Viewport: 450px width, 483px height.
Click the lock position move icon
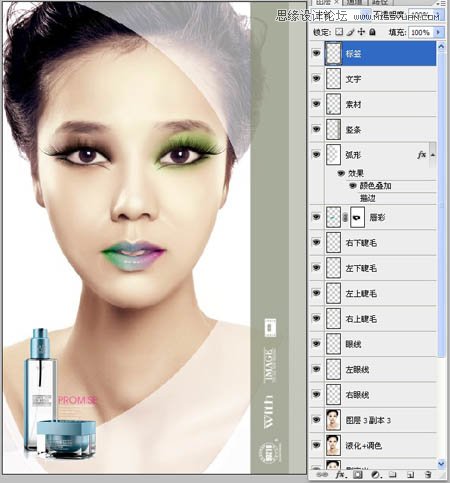tap(361, 32)
